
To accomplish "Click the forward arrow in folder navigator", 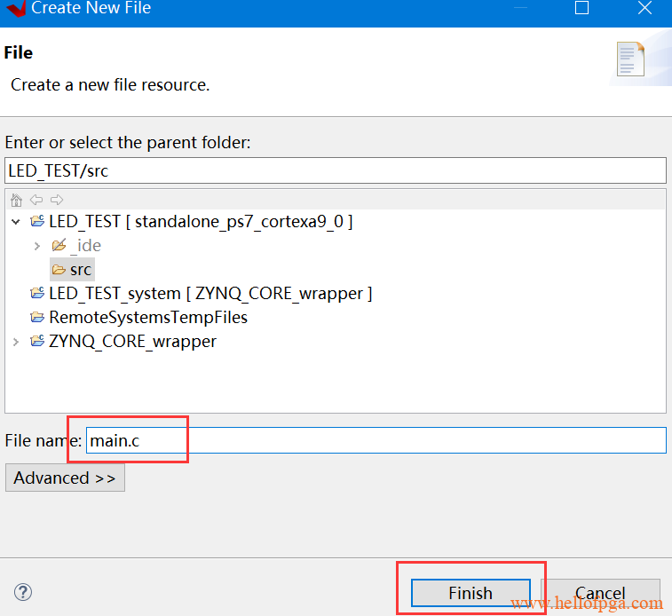I will coord(57,200).
